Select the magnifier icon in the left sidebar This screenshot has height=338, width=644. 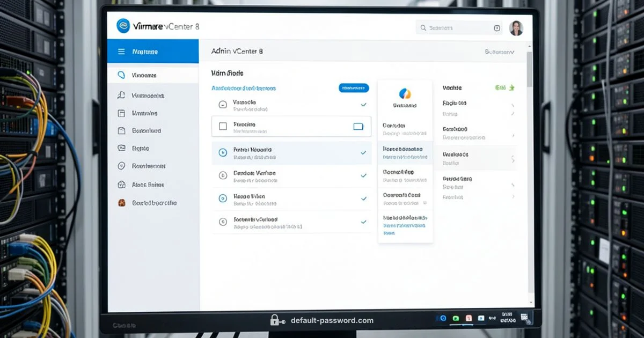click(122, 76)
